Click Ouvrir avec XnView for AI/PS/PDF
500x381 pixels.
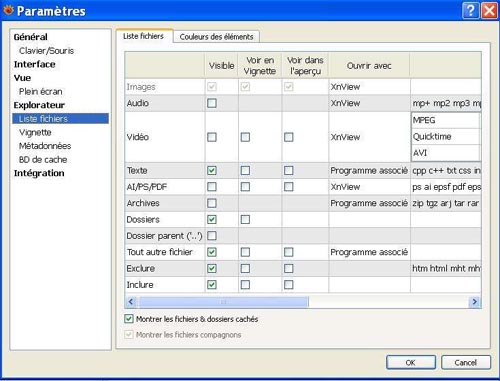[369, 187]
